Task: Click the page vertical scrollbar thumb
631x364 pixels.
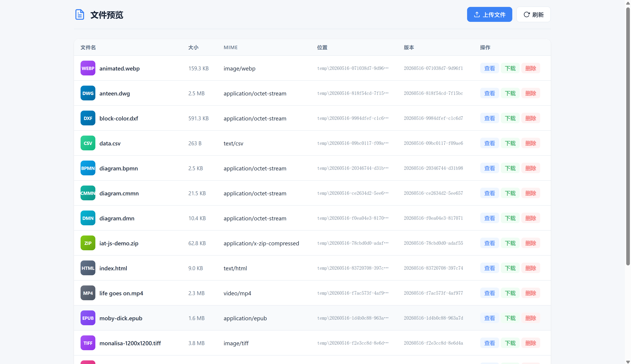Action: [x=628, y=136]
